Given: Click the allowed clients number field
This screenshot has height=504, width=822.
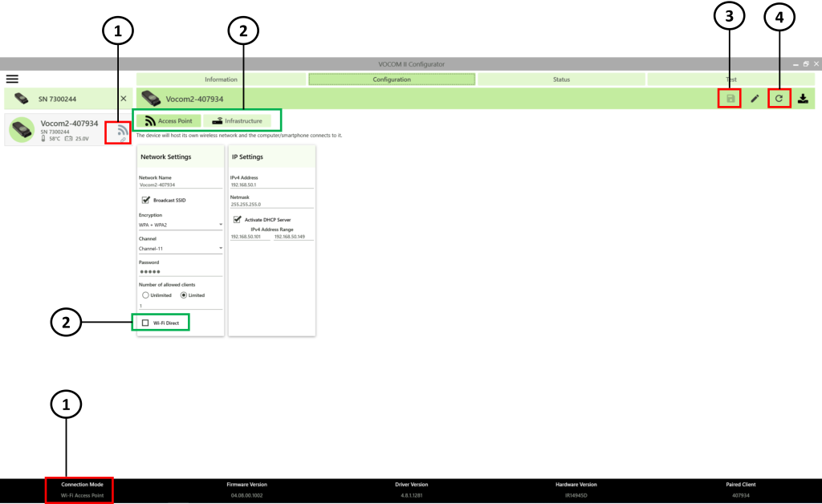Looking at the screenshot, I should (x=181, y=306).
